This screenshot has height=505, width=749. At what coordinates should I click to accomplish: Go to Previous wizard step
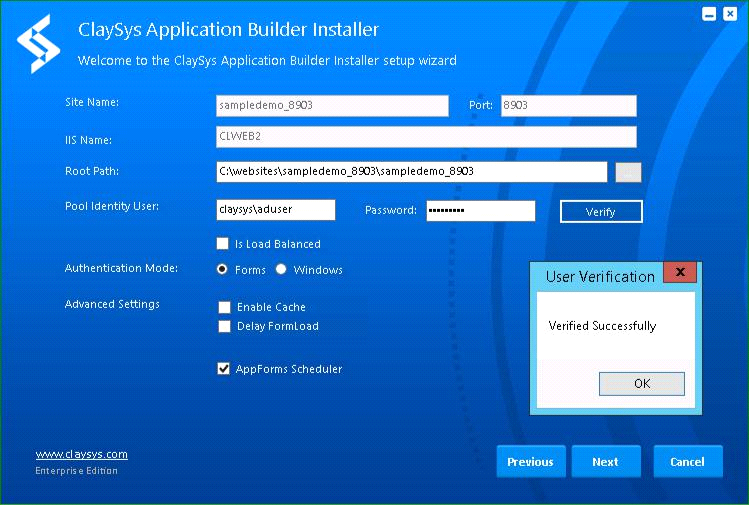coord(531,462)
